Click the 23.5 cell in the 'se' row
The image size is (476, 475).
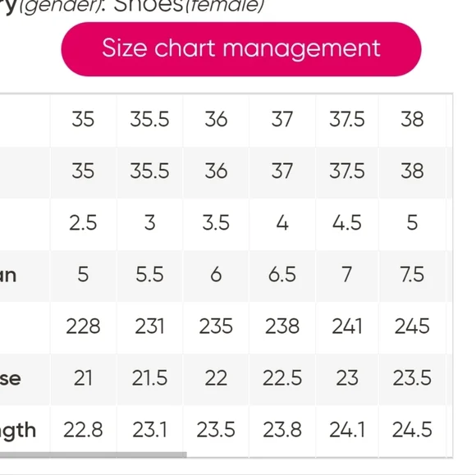412,378
